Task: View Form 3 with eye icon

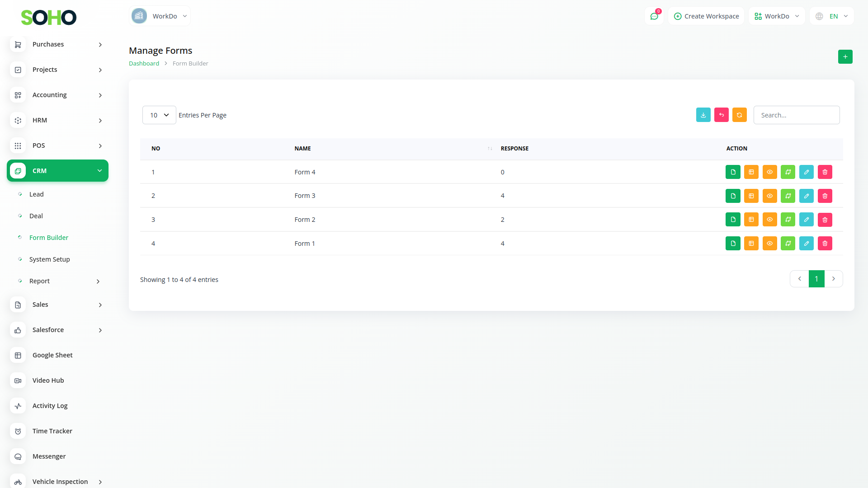Action: 769,196
